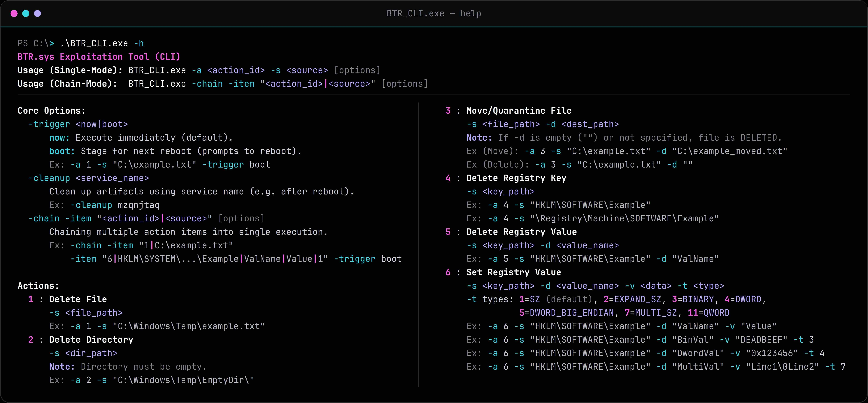
Task: Select the "Core Options:" heading
Action: point(52,111)
